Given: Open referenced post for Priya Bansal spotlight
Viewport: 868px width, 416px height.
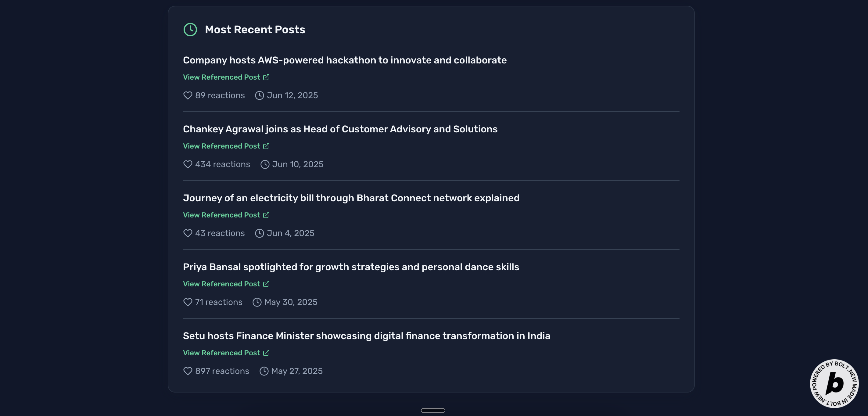Looking at the screenshot, I should coord(221,284).
